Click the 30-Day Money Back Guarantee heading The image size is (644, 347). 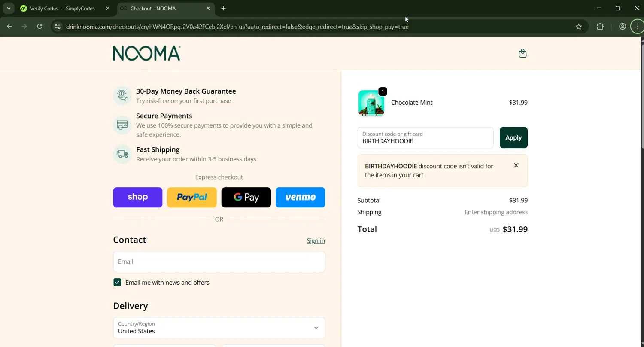pyautogui.click(x=186, y=91)
